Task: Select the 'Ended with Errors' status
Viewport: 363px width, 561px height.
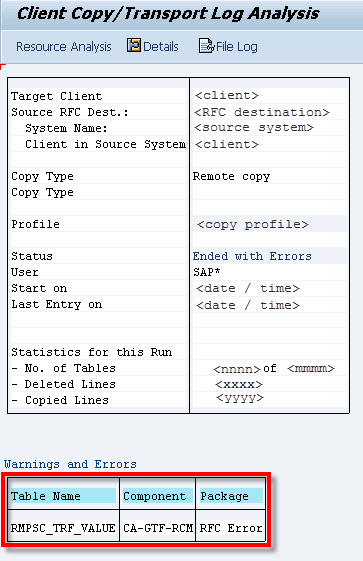Action: [x=252, y=256]
